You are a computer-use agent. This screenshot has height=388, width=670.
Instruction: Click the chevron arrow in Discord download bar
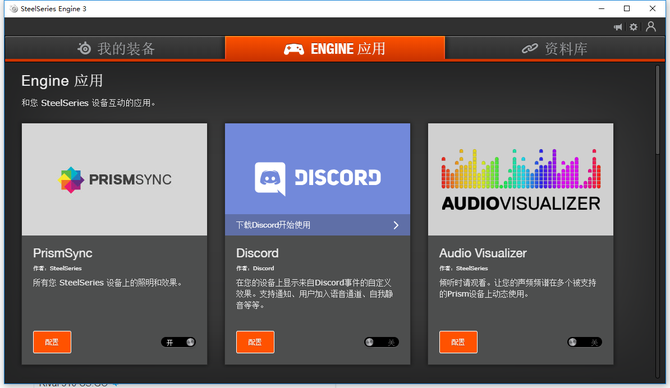click(x=396, y=225)
